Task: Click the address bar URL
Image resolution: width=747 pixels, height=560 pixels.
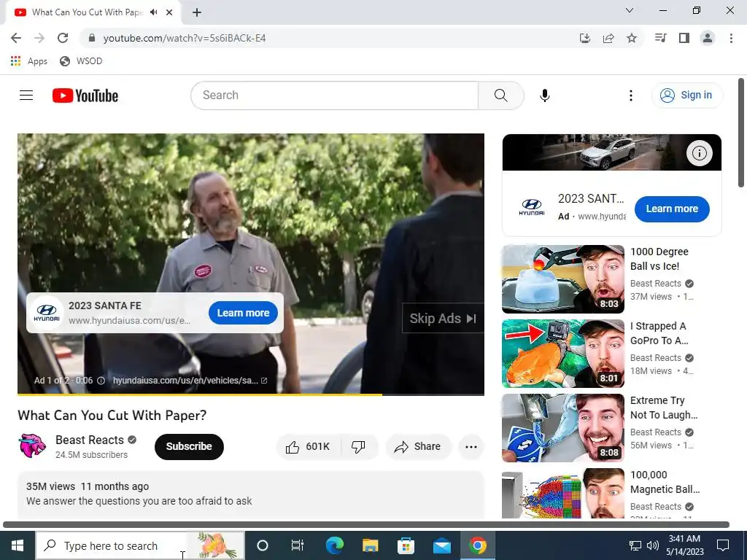Action: coord(185,38)
